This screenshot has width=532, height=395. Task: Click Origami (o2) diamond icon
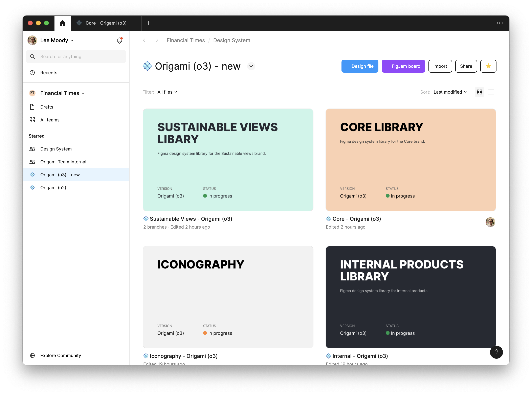point(32,187)
